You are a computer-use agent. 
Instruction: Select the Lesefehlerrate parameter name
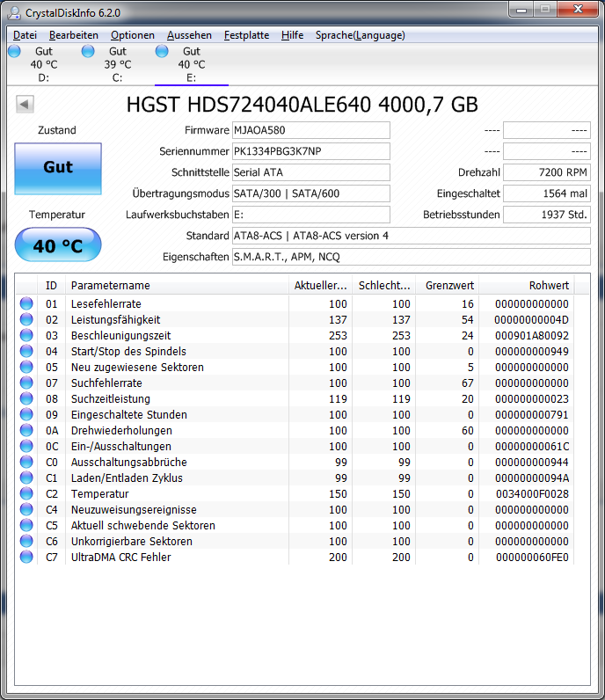(x=106, y=304)
